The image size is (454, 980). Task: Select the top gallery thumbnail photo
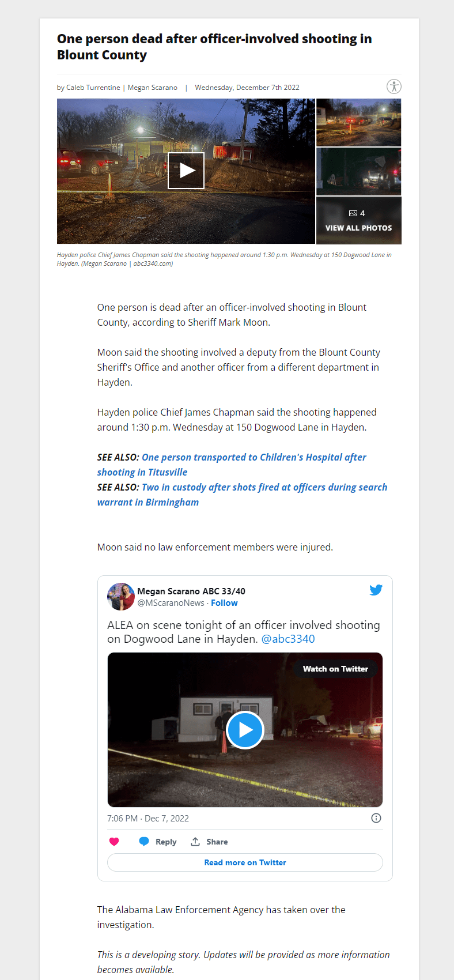tap(358, 122)
